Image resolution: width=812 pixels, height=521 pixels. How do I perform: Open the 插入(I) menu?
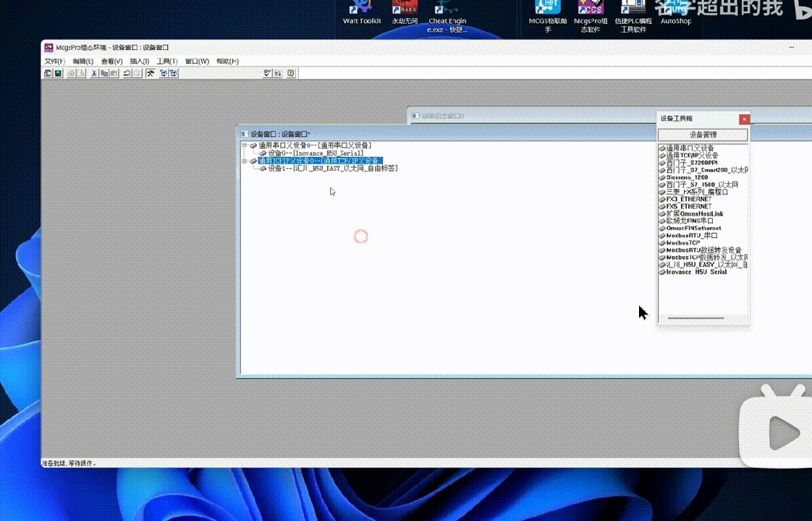pos(139,61)
